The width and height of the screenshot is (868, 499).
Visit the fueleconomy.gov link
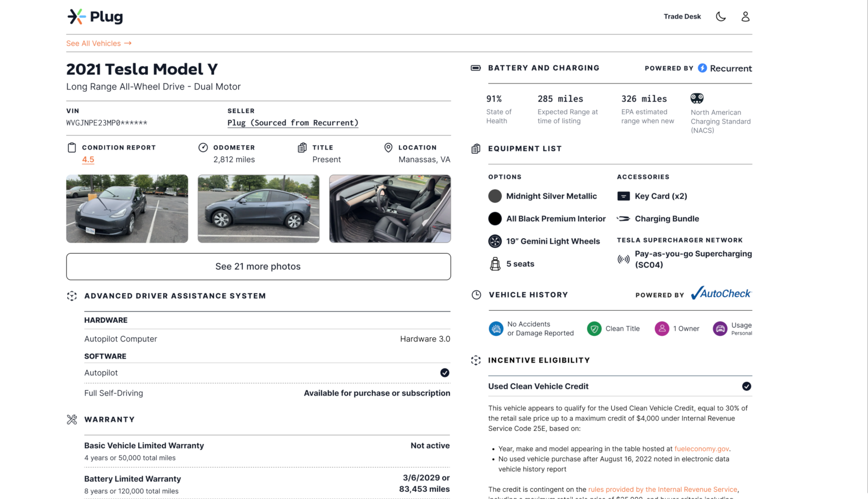point(702,449)
